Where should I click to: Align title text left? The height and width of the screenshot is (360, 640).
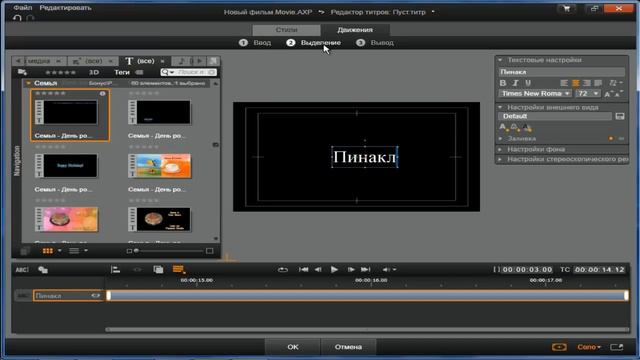click(564, 83)
